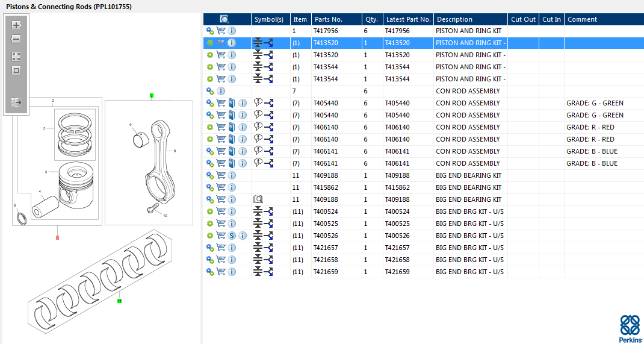Click the Comment column header

[582, 19]
